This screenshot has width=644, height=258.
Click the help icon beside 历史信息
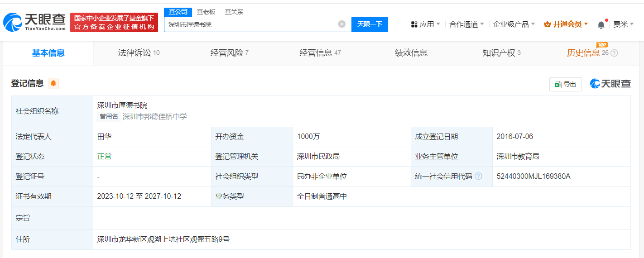[614, 53]
